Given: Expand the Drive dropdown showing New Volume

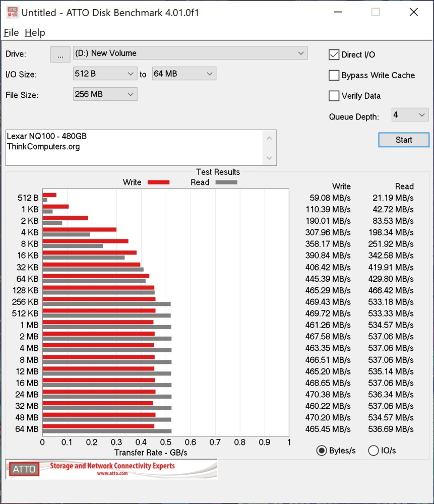Looking at the screenshot, I should 190,53.
